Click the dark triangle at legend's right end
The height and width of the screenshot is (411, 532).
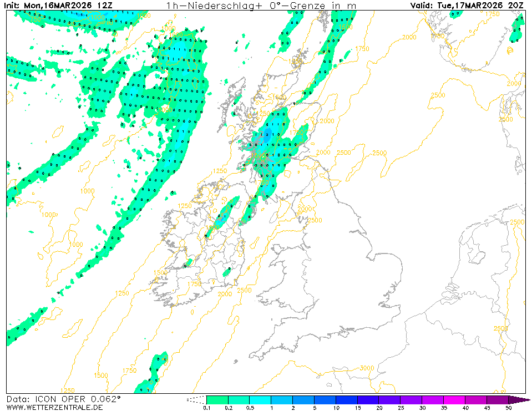click(518, 399)
